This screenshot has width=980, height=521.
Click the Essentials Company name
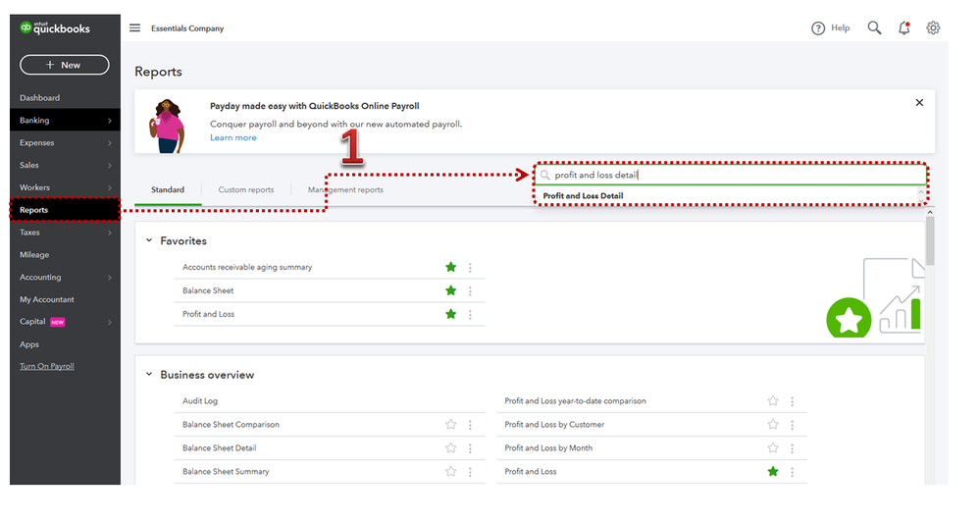187,28
